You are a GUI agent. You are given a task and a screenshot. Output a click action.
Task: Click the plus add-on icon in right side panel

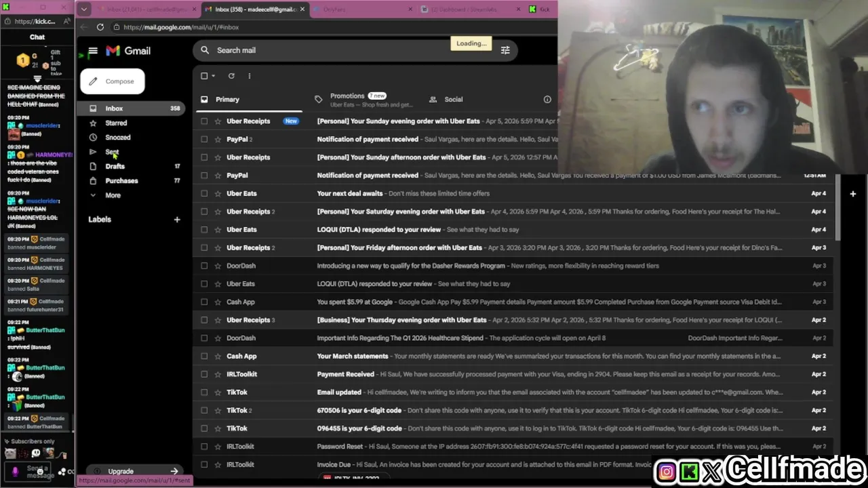pos(853,194)
